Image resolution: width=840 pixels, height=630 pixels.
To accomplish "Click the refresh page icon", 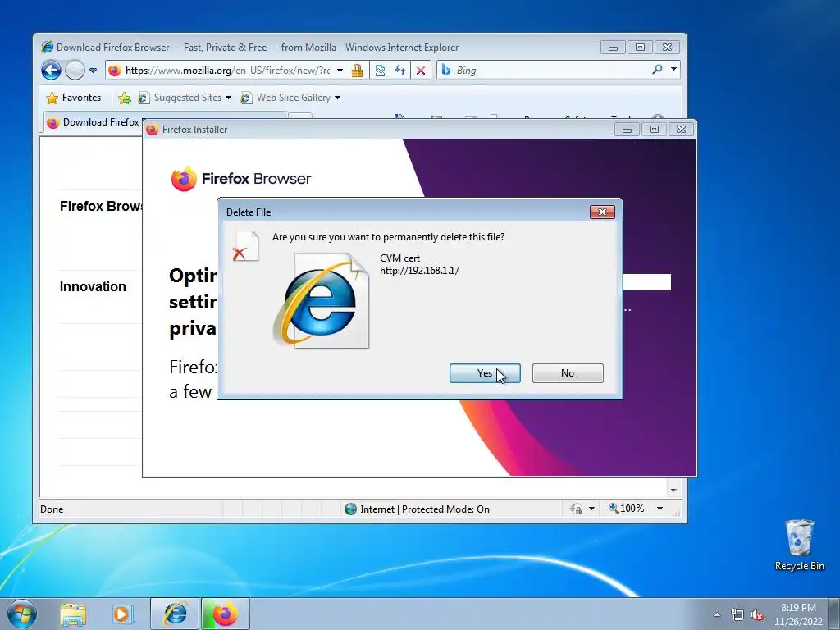I will coord(400,71).
